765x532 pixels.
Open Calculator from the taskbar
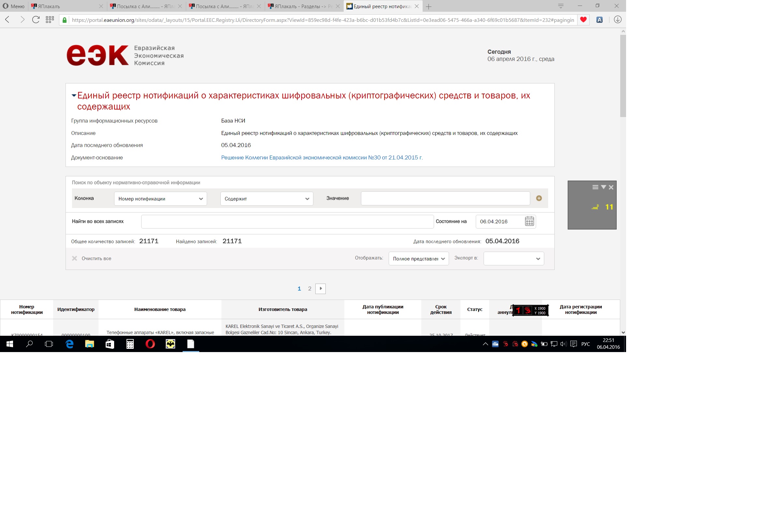pyautogui.click(x=130, y=344)
